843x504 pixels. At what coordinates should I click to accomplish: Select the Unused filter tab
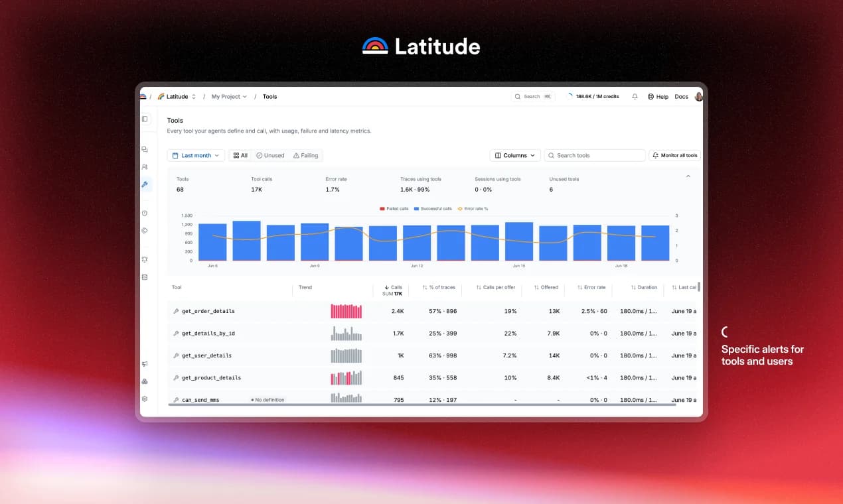pyautogui.click(x=270, y=155)
